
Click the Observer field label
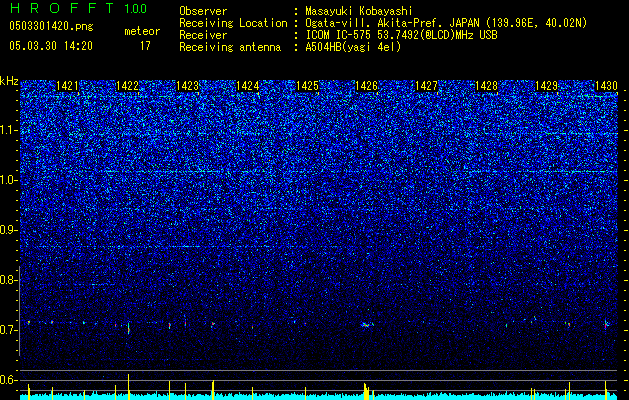coord(203,11)
